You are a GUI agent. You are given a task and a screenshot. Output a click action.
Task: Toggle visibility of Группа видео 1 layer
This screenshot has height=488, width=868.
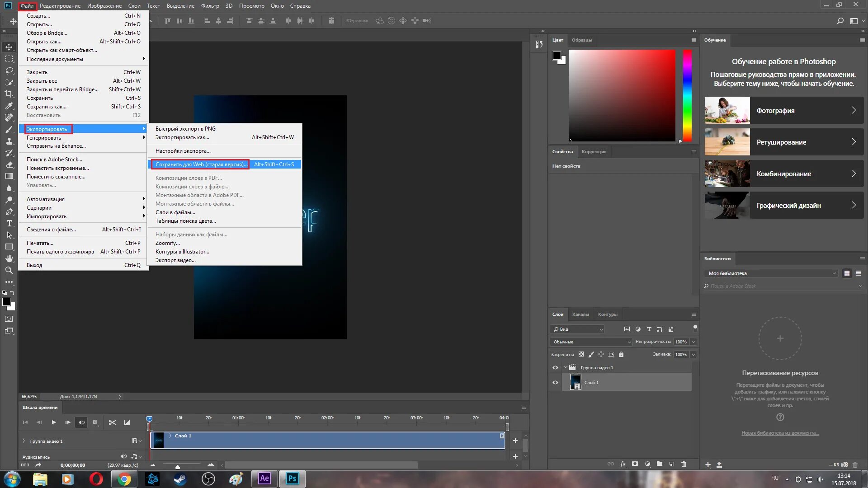tap(555, 368)
